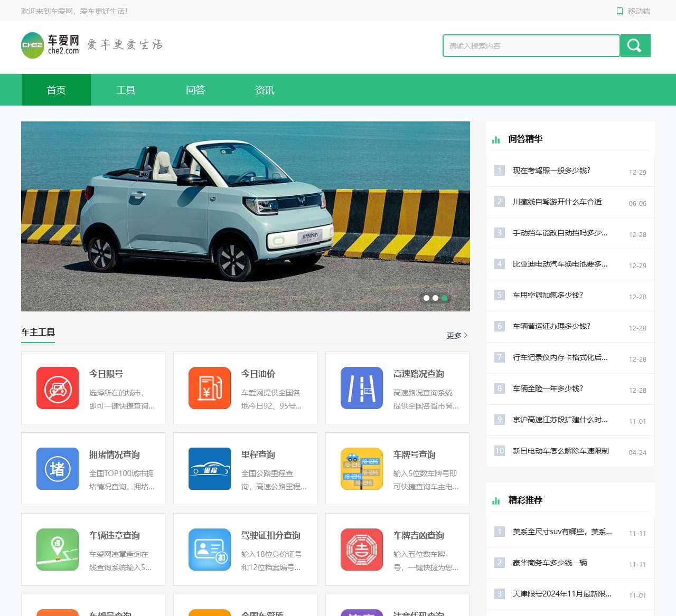Click the 车牌号查询 plates icon
676x616 pixels.
(x=362, y=469)
